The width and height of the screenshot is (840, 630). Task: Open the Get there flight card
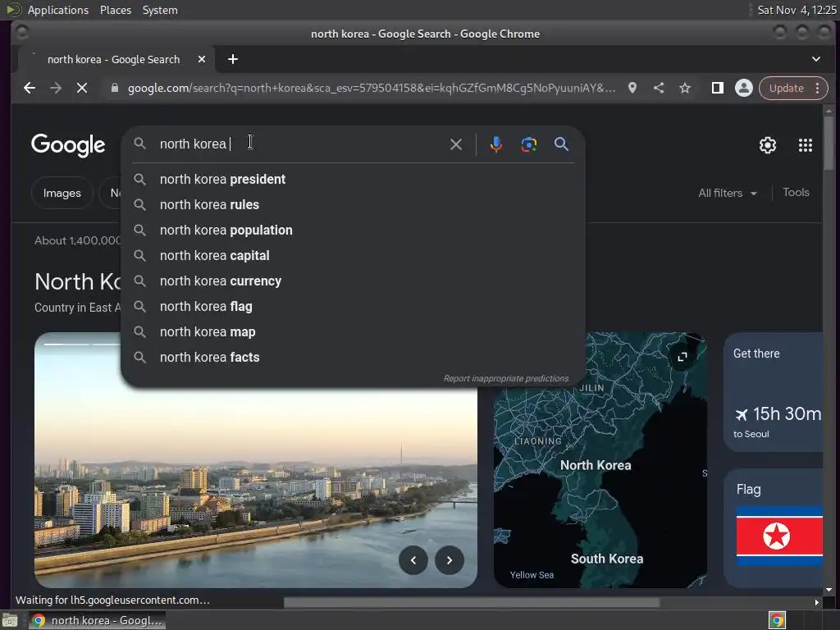tap(773, 392)
